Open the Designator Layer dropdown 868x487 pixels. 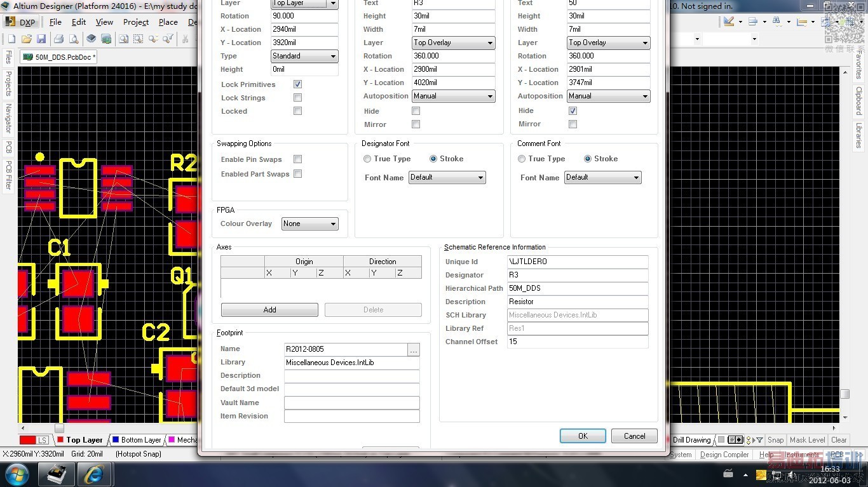pos(454,43)
